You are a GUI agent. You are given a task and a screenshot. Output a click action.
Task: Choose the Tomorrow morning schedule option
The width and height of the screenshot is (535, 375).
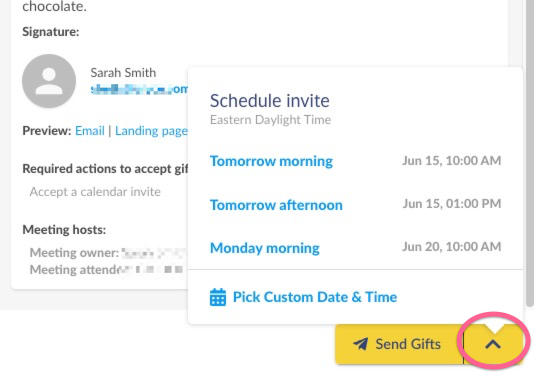(271, 161)
